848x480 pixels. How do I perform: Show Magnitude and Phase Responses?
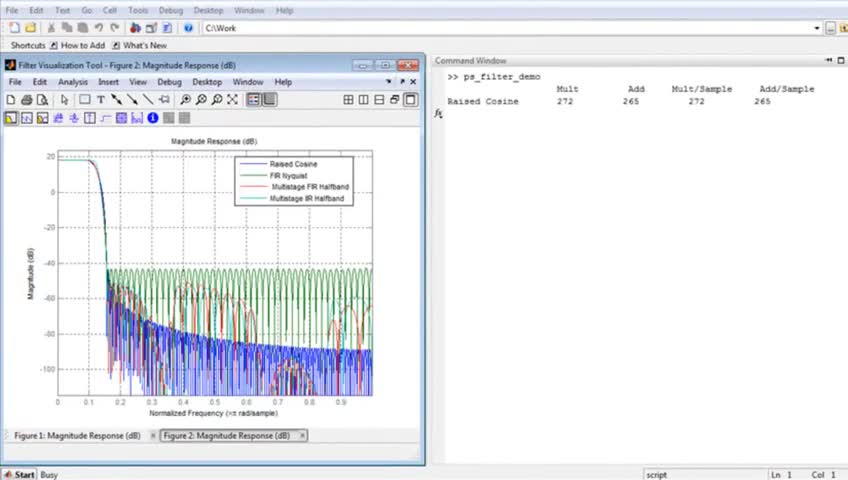pos(42,118)
